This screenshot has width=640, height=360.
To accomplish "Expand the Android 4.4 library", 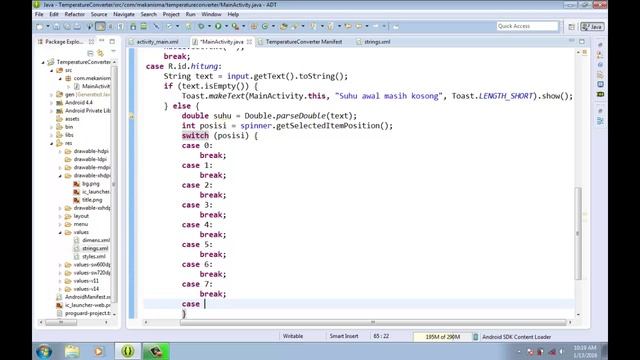I will [x=51, y=103].
